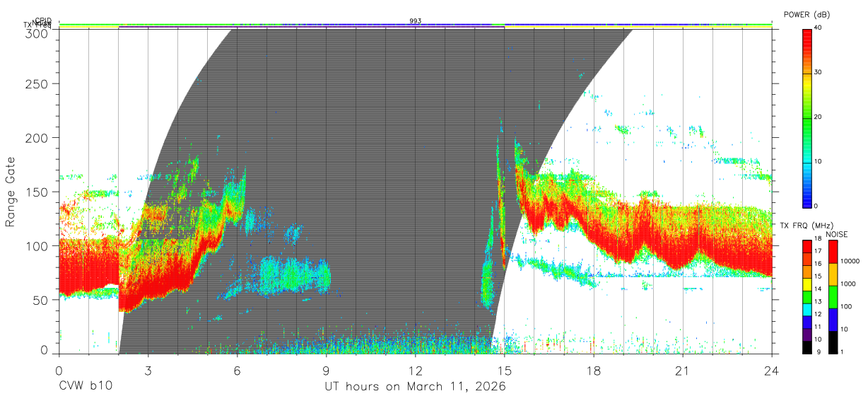Click the TX frequency color scale bar

pos(807,296)
